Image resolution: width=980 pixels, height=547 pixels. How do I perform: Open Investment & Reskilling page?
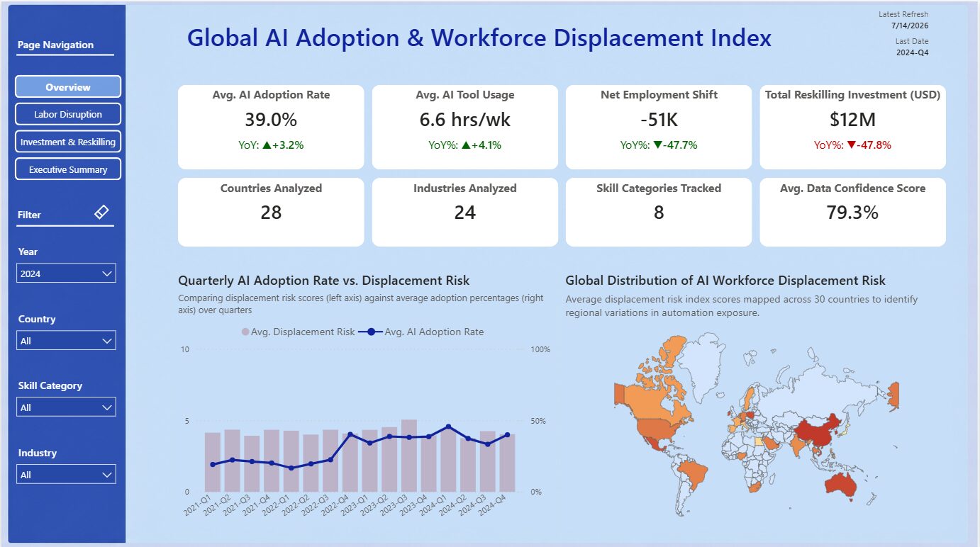[x=68, y=142]
